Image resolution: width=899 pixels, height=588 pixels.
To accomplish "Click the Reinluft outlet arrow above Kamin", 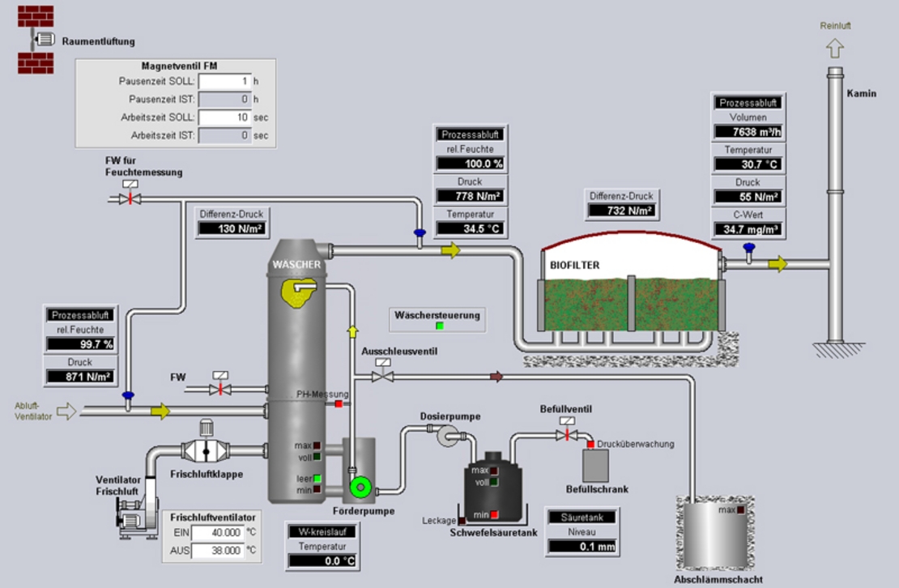I will tap(834, 49).
